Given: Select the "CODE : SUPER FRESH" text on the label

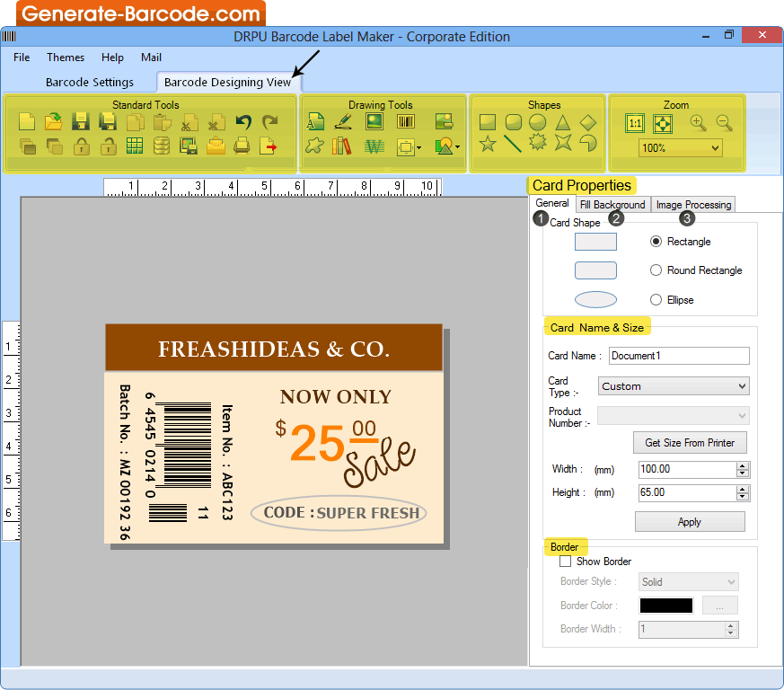Looking at the screenshot, I should click(x=341, y=513).
